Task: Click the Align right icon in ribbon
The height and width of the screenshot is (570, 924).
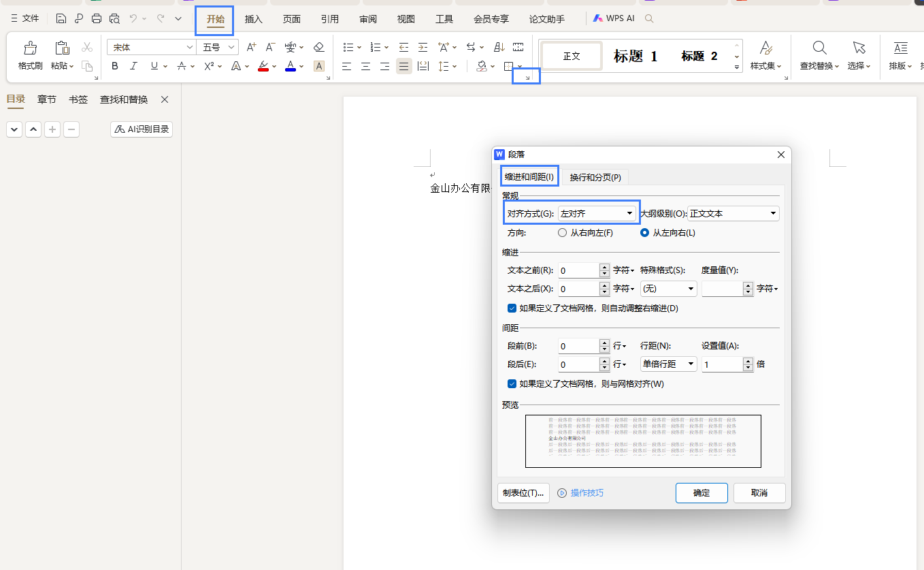Action: click(x=385, y=66)
